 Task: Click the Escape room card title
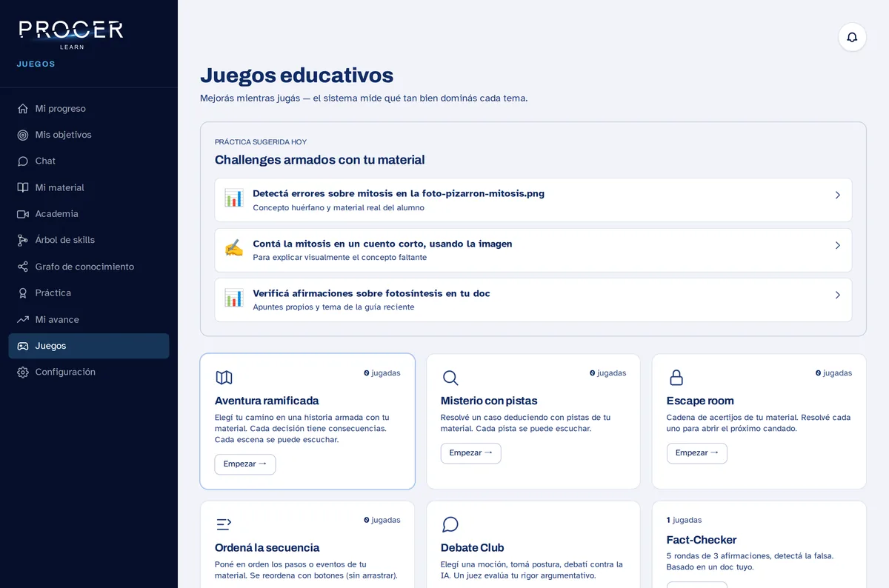click(x=700, y=401)
